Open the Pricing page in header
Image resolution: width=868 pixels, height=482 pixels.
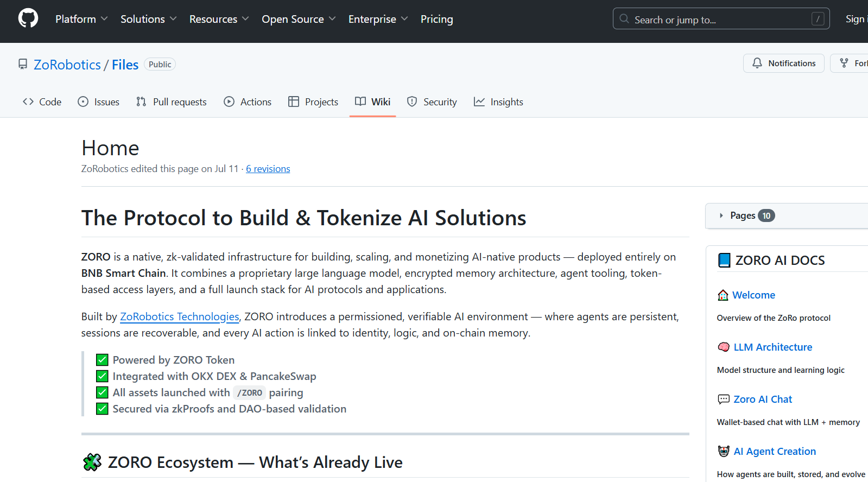[x=436, y=19]
